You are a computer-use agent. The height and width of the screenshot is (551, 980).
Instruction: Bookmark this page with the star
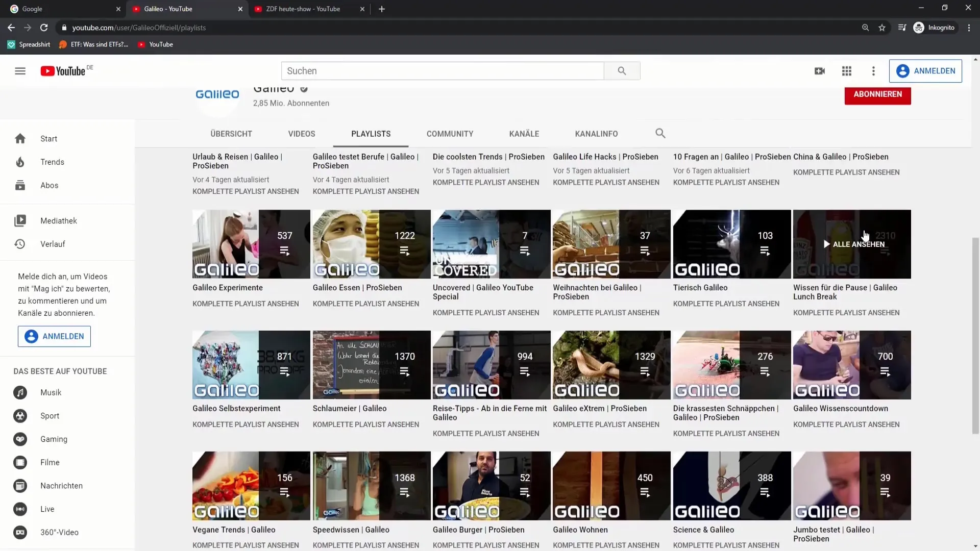click(882, 28)
